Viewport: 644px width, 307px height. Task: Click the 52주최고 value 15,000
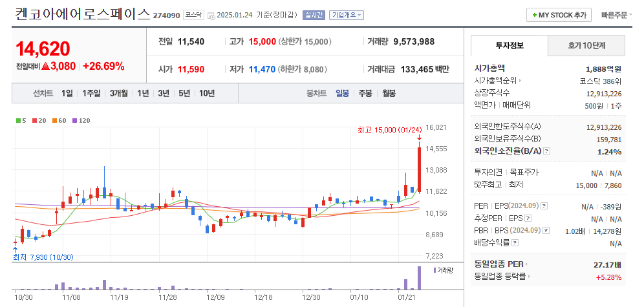(x=586, y=185)
